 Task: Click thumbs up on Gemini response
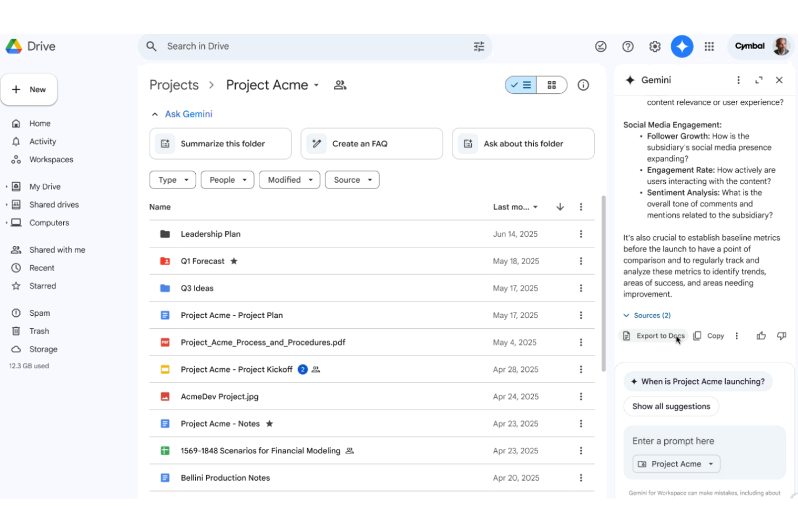pos(761,335)
